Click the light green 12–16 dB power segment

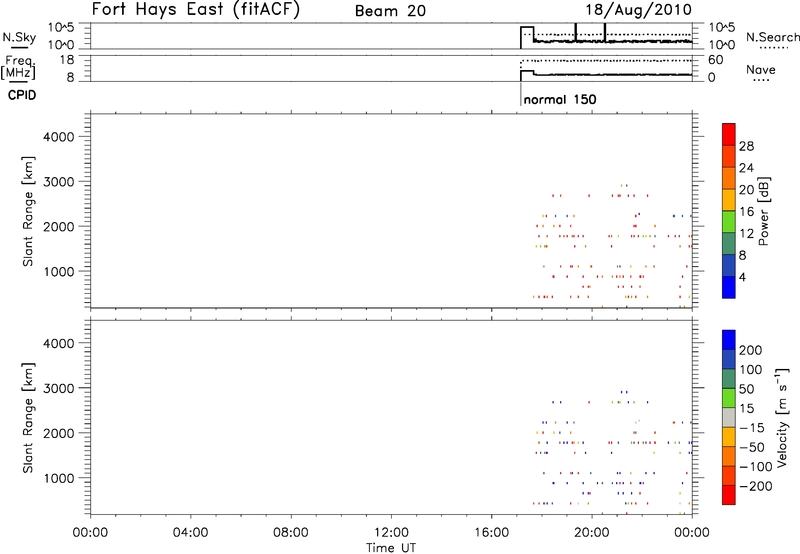pyautogui.click(x=729, y=221)
